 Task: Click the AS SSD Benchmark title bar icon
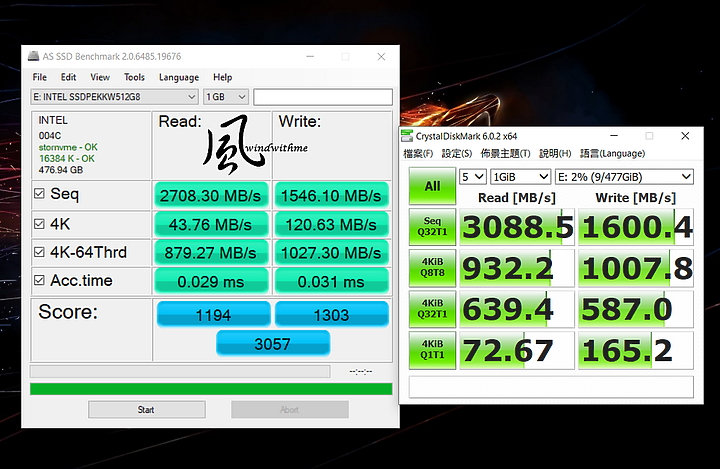(33, 56)
